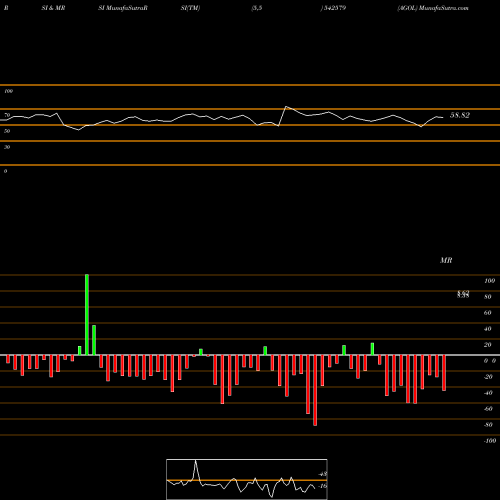Click the (AGOL) MunafaSutra.com header text

[x=433, y=8]
